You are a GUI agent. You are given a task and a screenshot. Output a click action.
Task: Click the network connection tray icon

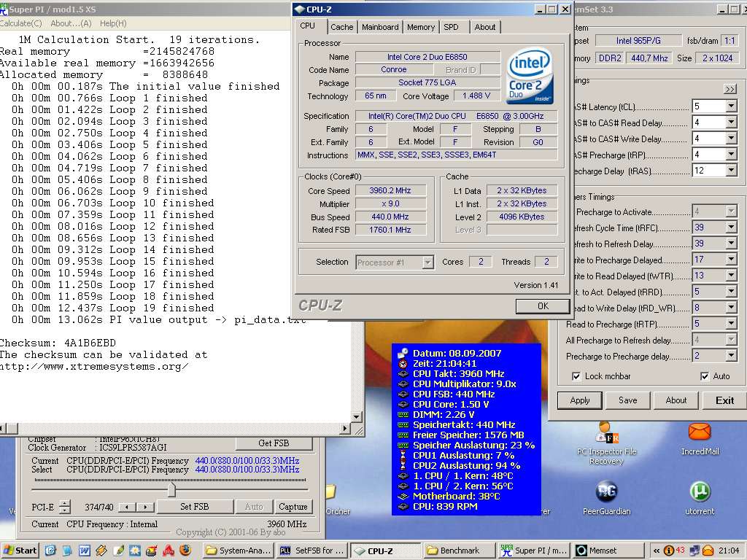pyautogui.click(x=694, y=551)
